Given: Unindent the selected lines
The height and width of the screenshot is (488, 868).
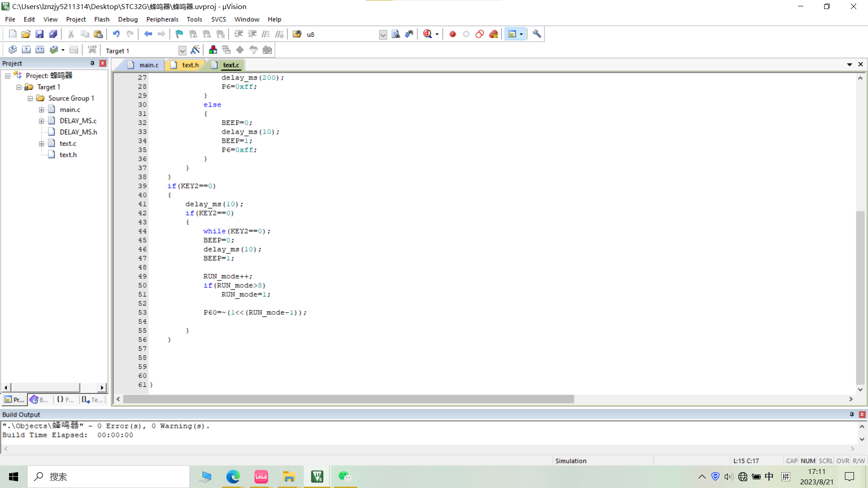Looking at the screenshot, I should coord(252,34).
